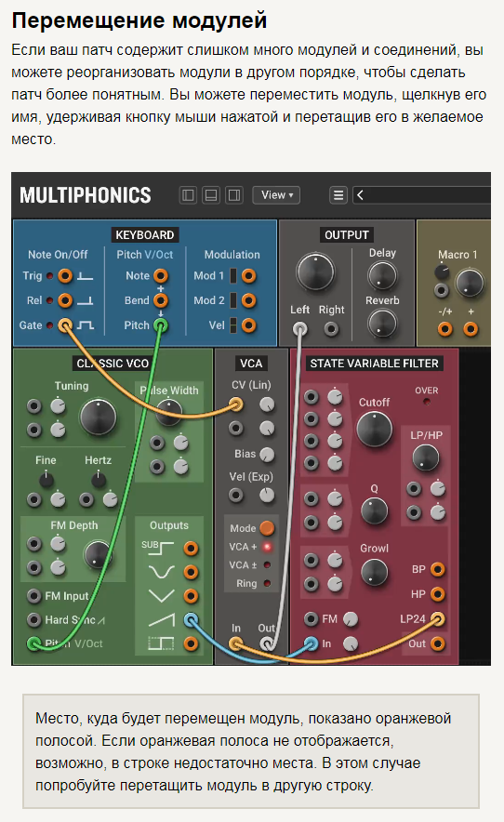Click the Right input jack

(331, 329)
